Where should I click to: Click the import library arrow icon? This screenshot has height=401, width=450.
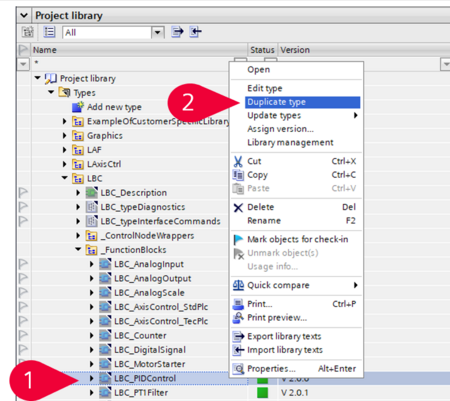point(195,32)
